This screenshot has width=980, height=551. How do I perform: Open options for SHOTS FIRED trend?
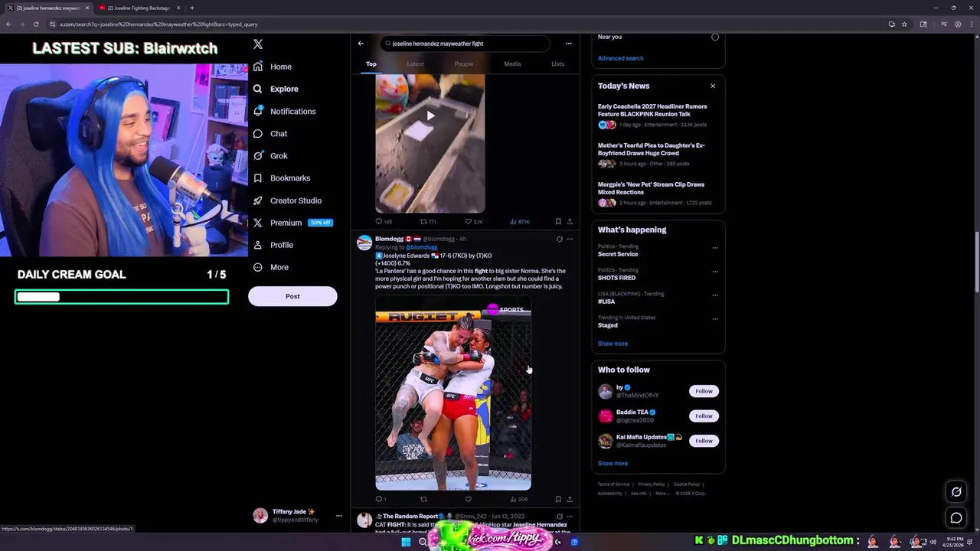pyautogui.click(x=715, y=271)
